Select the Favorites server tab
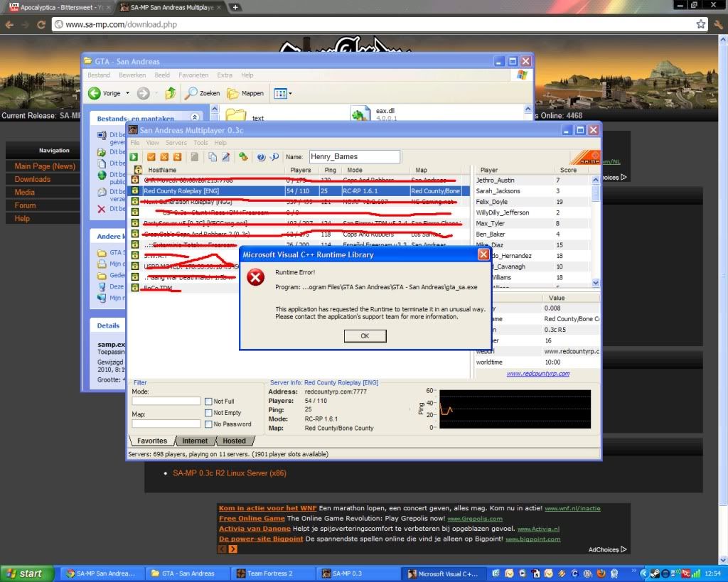The height and width of the screenshot is (582, 728). (x=152, y=441)
